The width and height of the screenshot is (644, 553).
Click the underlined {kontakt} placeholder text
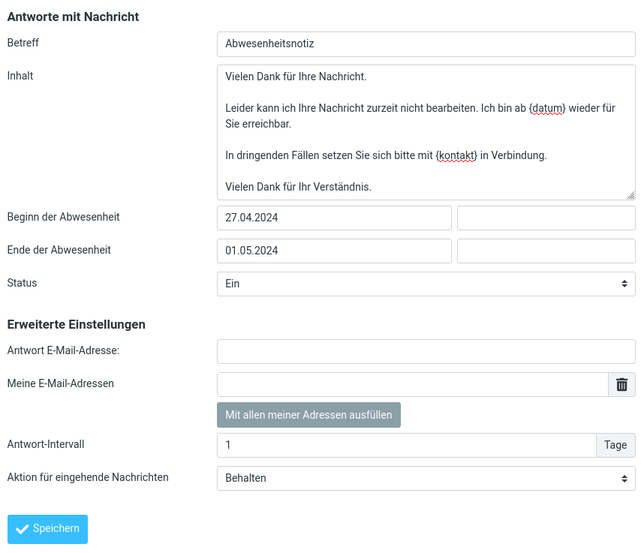point(456,156)
